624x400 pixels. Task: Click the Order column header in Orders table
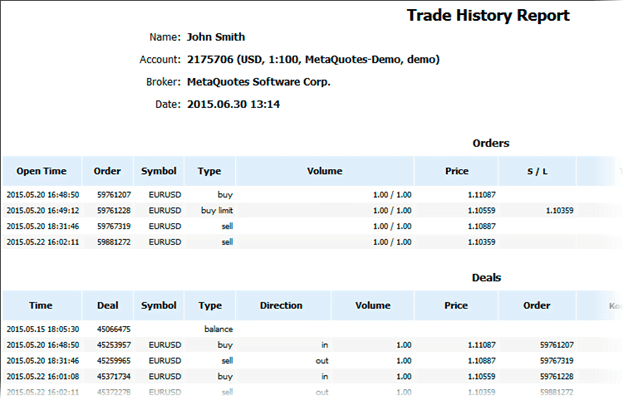(x=107, y=171)
